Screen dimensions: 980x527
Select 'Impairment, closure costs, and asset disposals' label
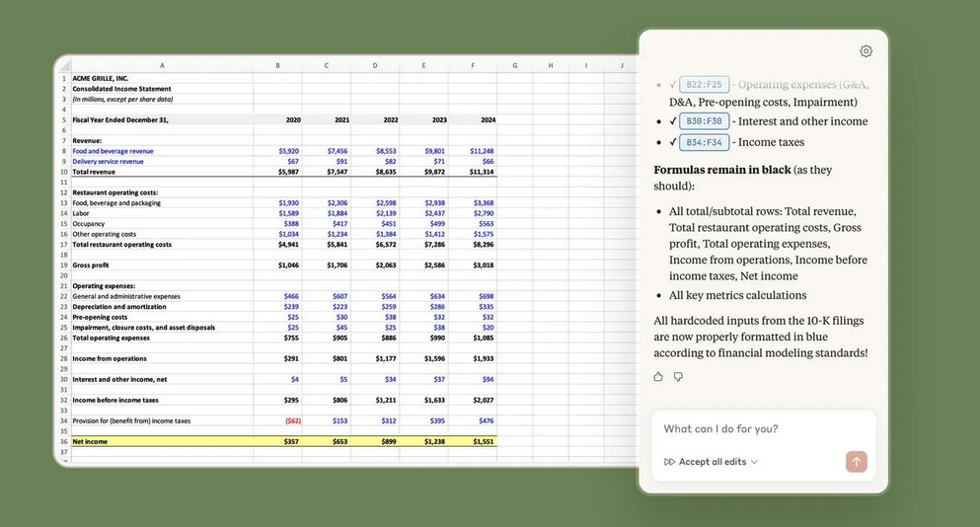coord(163,328)
